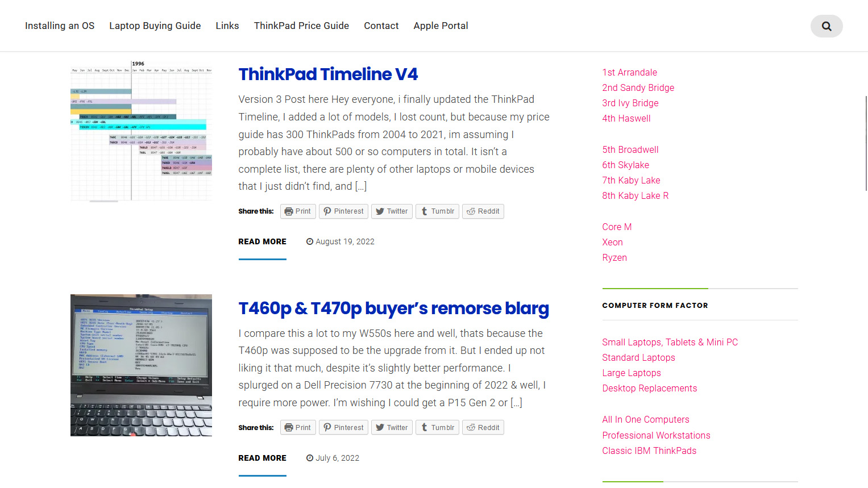
Task: Share T460p post on Pinterest
Action: pos(343,428)
